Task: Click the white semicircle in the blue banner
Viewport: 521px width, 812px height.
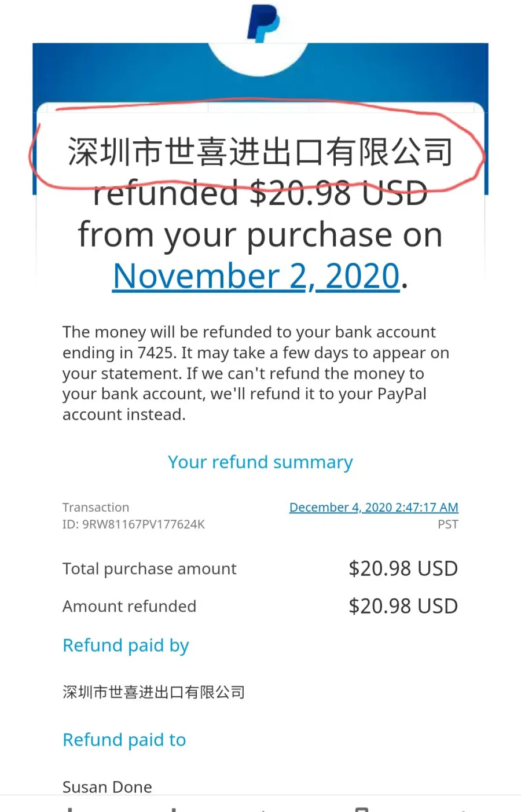Action: tap(258, 60)
